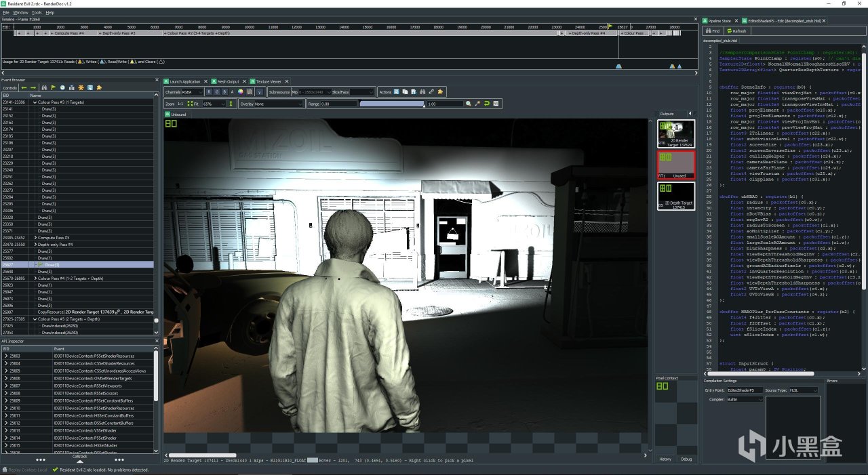Click the link view resource icon in Actions

click(431, 91)
